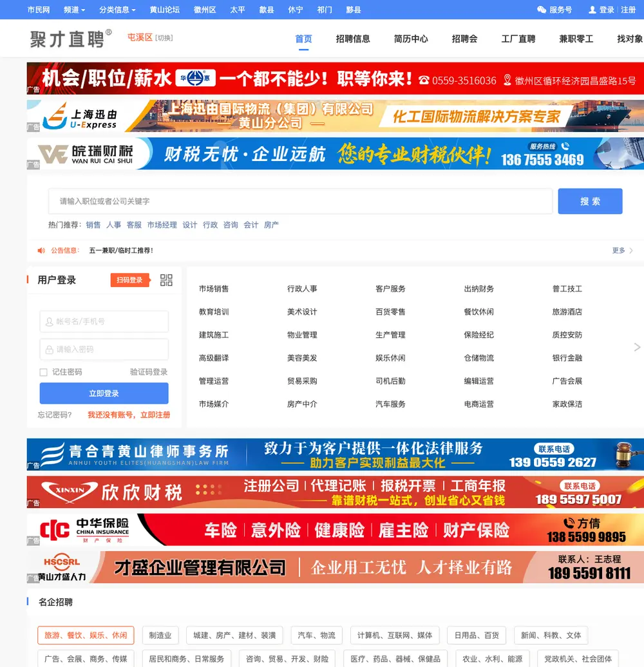Open the 中华保险 banner ad
The width and height of the screenshot is (644, 667).
[335, 530]
